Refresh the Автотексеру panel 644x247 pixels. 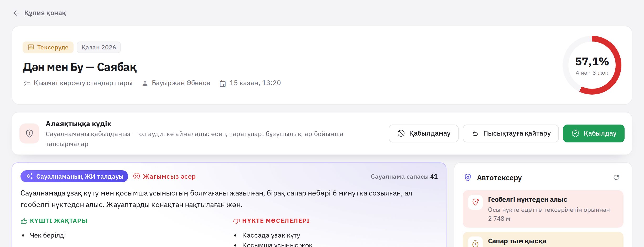(x=616, y=177)
